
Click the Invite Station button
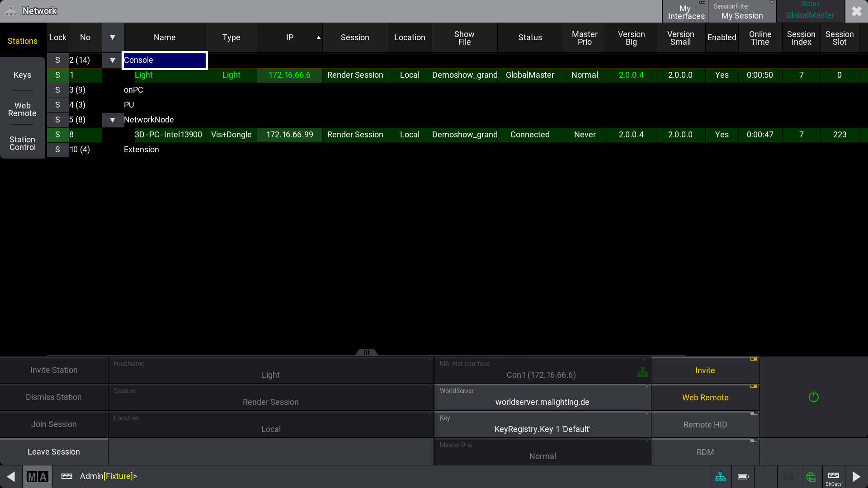pyautogui.click(x=53, y=370)
